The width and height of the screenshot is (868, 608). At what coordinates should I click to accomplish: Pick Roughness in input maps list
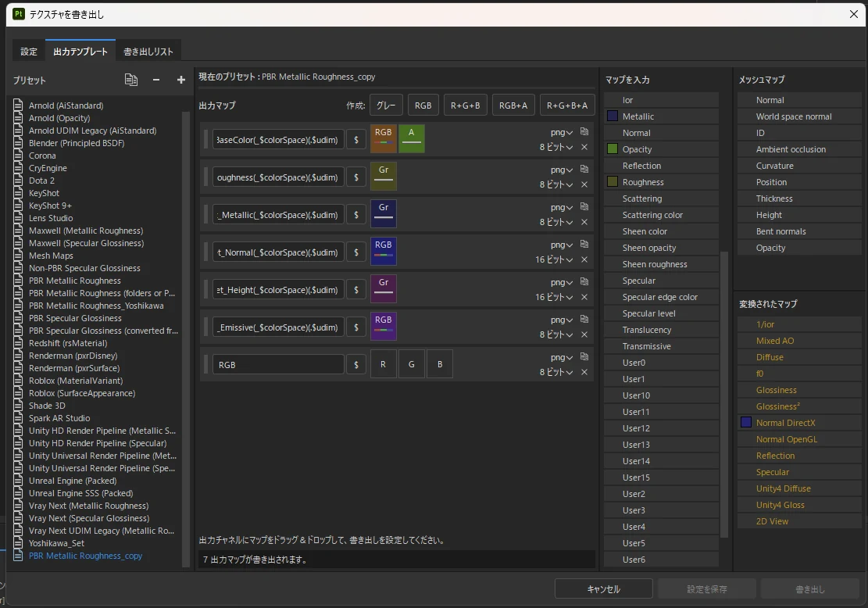661,182
